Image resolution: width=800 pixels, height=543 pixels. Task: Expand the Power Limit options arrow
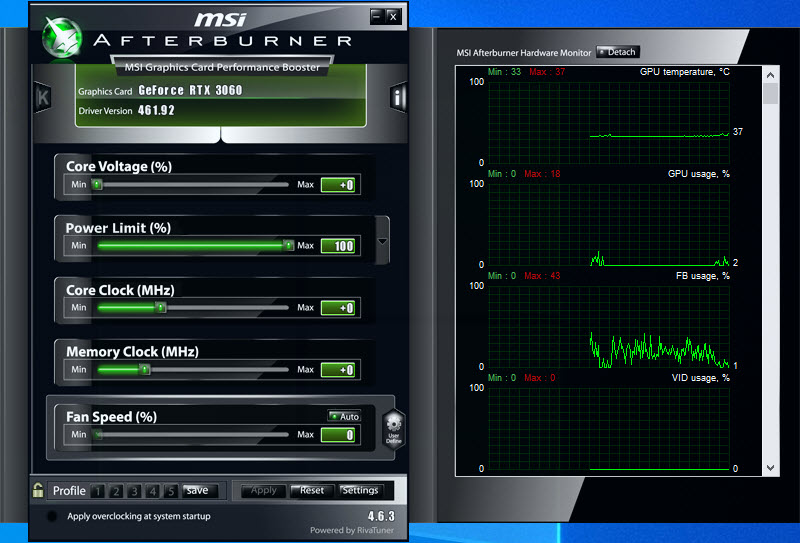(x=382, y=241)
